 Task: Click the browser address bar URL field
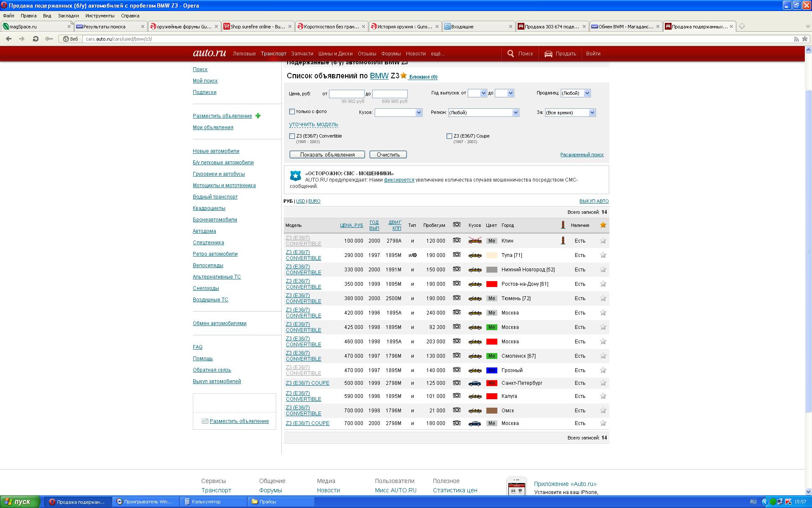tap(436, 39)
